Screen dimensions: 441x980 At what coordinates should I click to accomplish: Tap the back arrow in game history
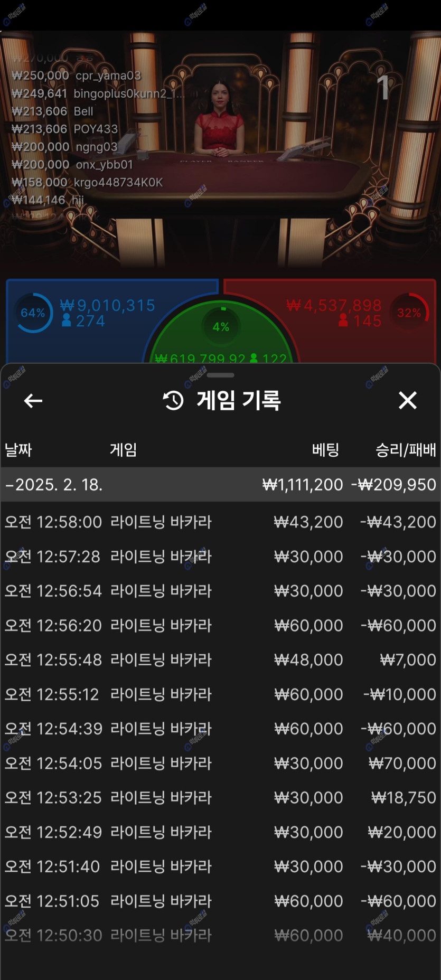[33, 401]
